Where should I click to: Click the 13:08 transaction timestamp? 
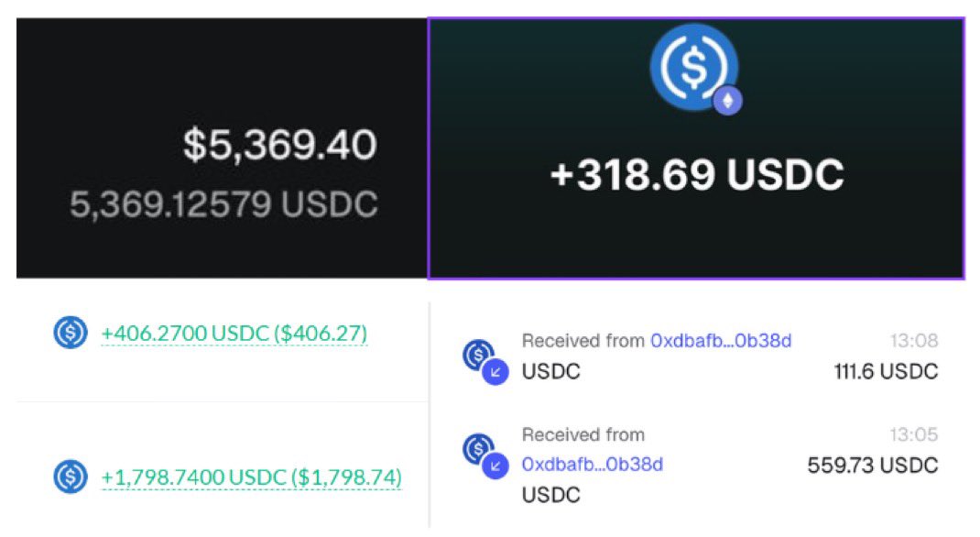pos(914,341)
